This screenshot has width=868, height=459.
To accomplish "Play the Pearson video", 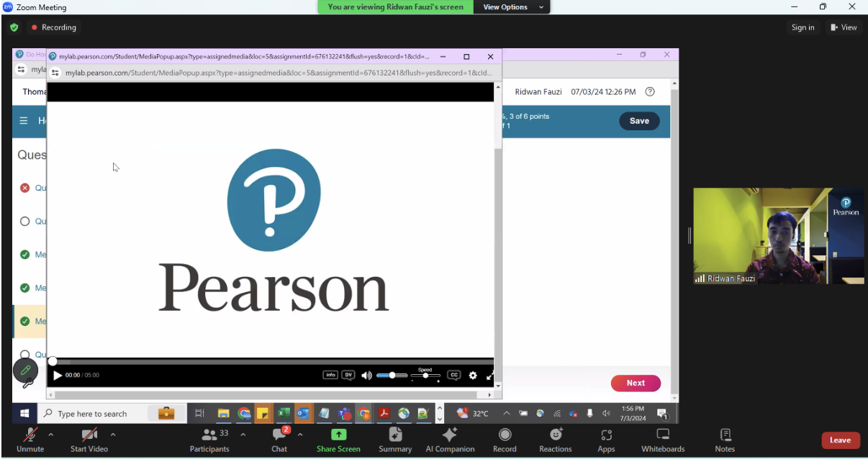I will pyautogui.click(x=58, y=375).
